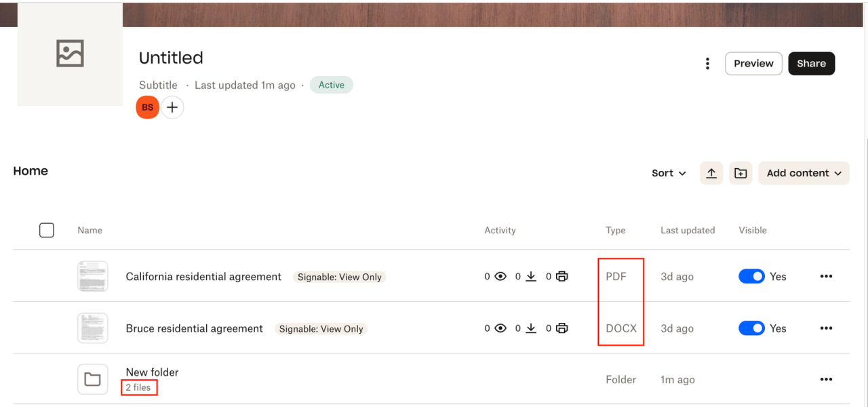Open more options for California residential agreement
The image size is (868, 407).
point(825,277)
